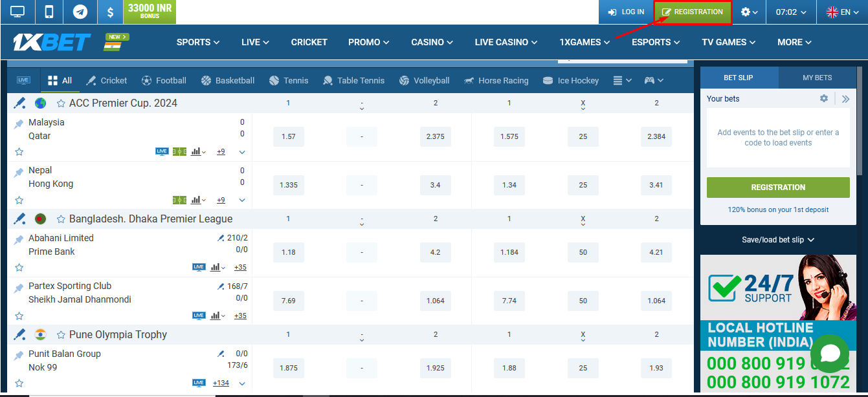Open the EN language dropdown
Screen dimensions: 868x397
click(841, 12)
